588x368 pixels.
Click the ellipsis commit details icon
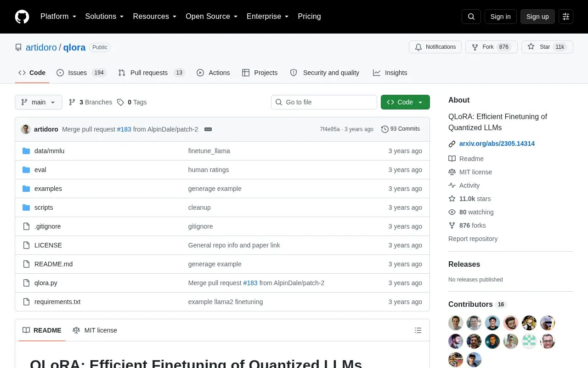pyautogui.click(x=208, y=129)
